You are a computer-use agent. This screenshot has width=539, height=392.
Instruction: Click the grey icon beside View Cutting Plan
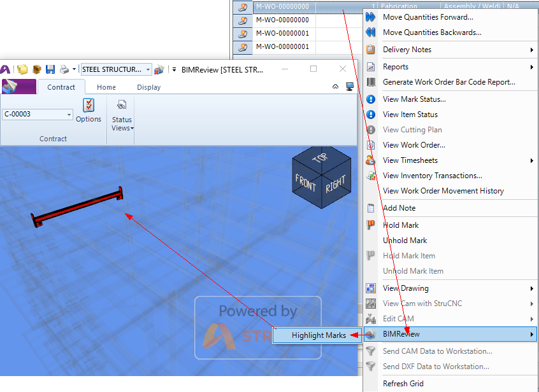coord(371,130)
